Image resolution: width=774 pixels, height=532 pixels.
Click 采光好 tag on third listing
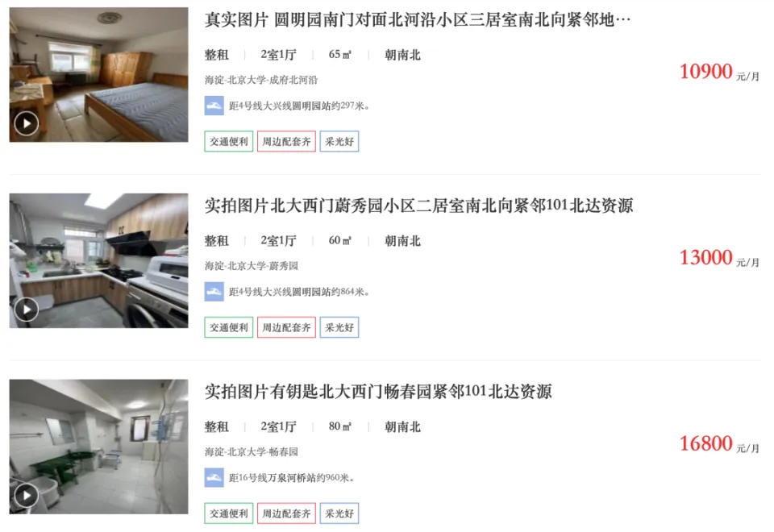339,513
